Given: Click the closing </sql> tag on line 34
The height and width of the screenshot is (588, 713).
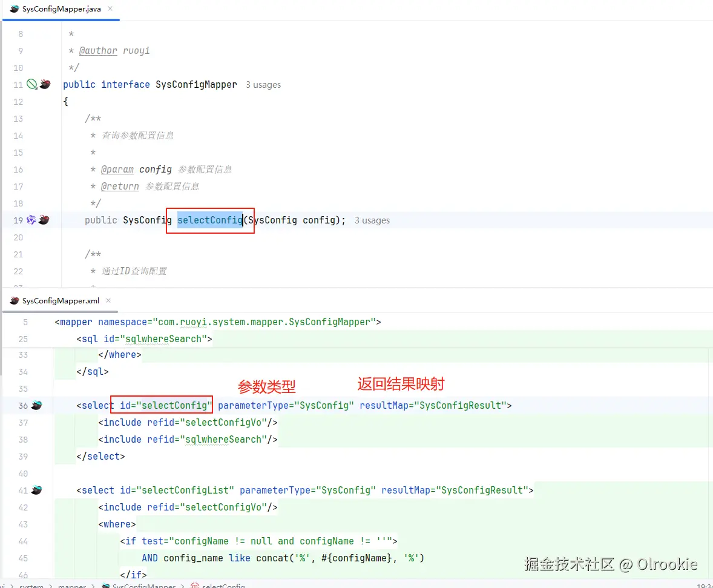Looking at the screenshot, I should (x=93, y=372).
